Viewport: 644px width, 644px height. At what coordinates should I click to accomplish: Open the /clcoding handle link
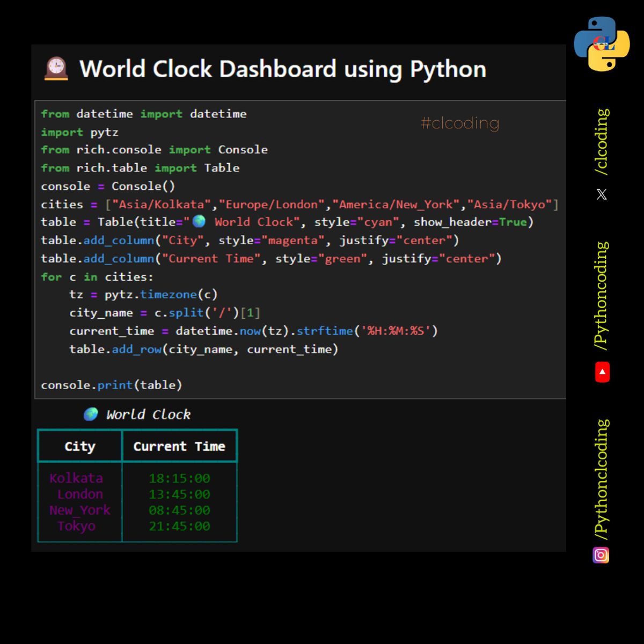602,142
